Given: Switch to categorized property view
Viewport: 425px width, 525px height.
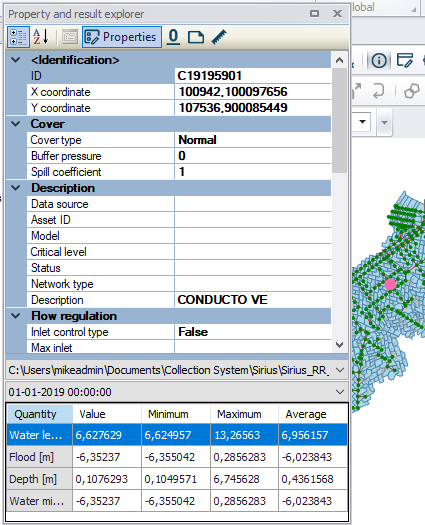Looking at the screenshot, I should [18, 37].
